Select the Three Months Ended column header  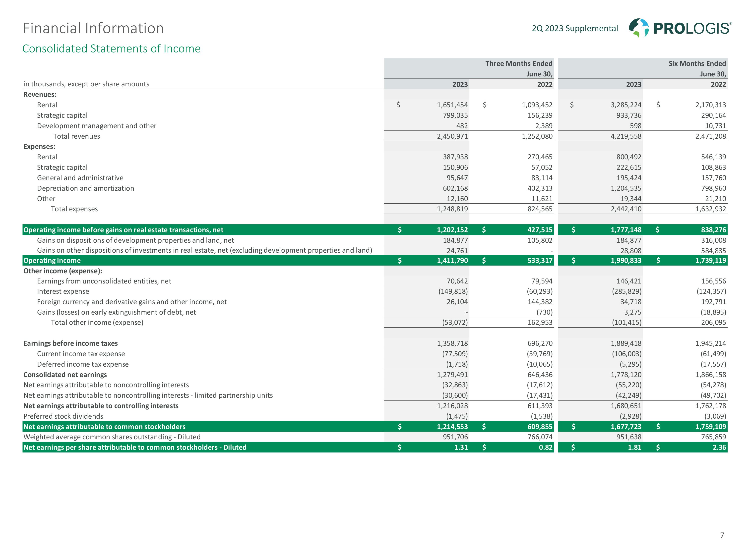[519, 63]
